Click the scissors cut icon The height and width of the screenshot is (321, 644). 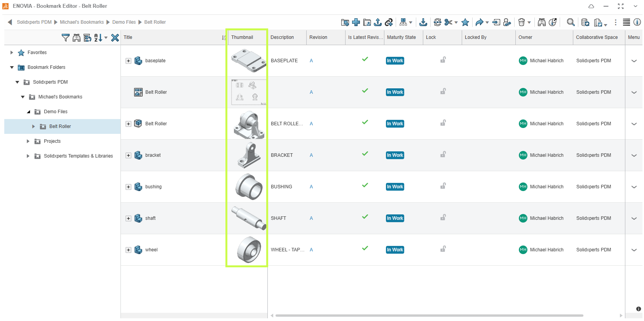pyautogui.click(x=448, y=23)
